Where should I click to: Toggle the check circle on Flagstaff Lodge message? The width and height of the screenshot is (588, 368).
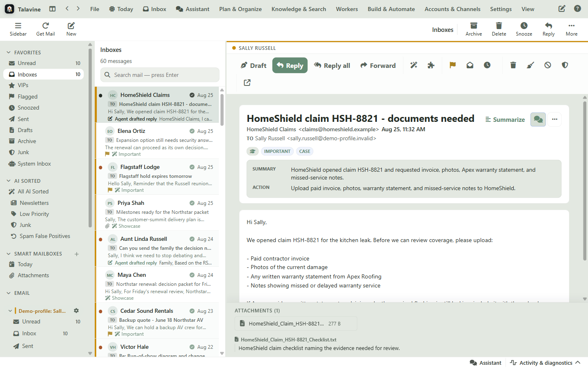[x=192, y=167]
